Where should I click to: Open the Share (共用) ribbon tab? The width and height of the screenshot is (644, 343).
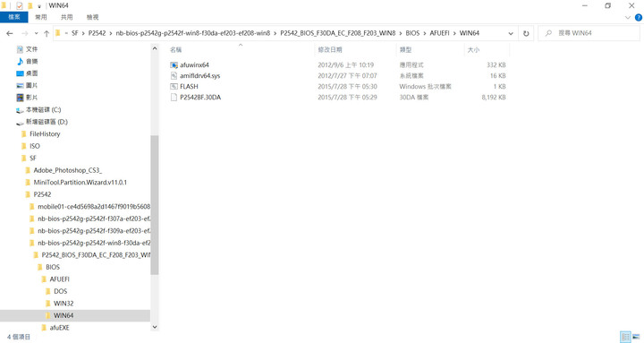point(66,17)
